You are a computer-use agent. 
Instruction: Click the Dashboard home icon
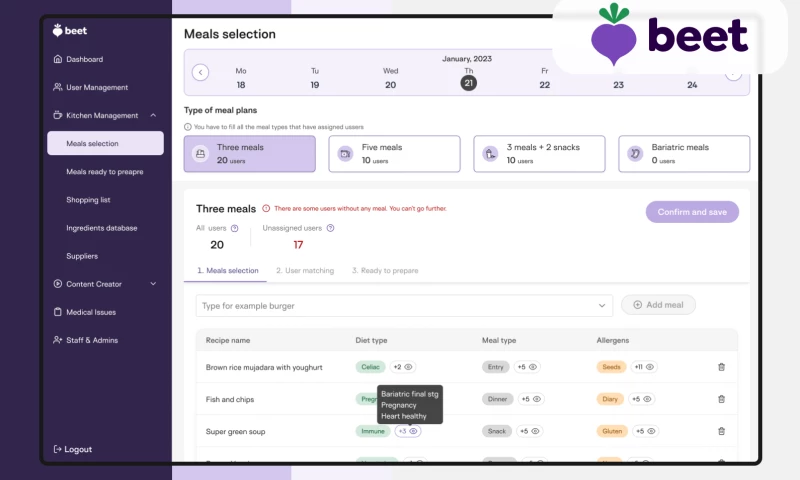(x=58, y=59)
